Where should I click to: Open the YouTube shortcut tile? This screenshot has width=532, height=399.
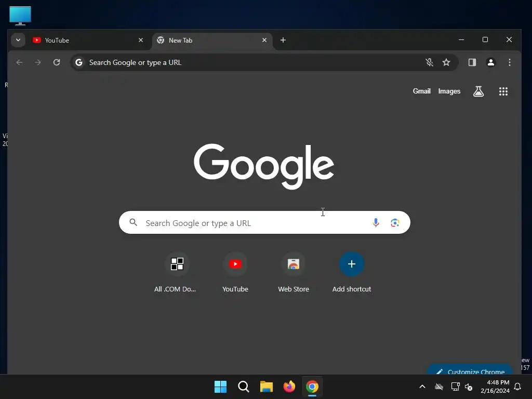pos(235,273)
